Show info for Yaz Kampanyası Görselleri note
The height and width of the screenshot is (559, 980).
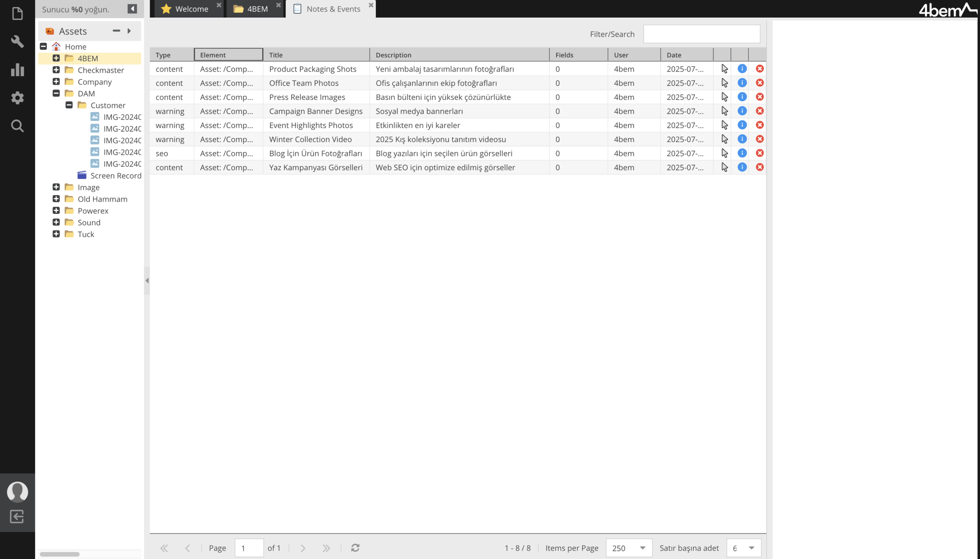742,167
